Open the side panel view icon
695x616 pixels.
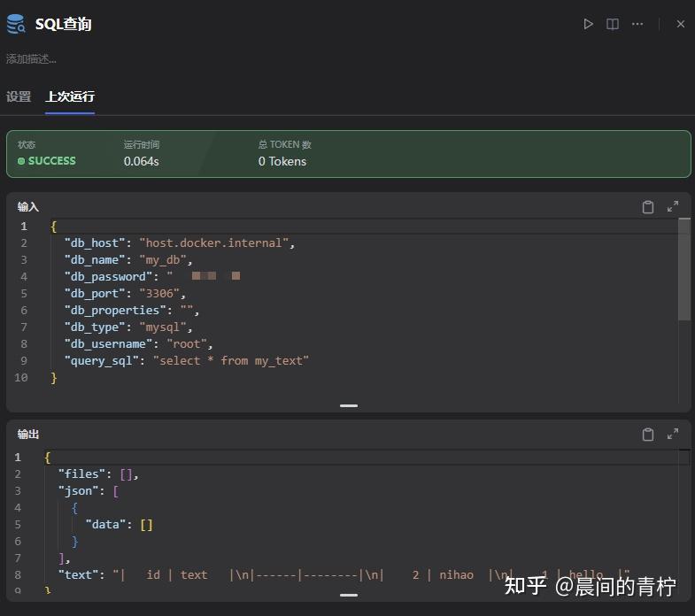[x=613, y=24]
